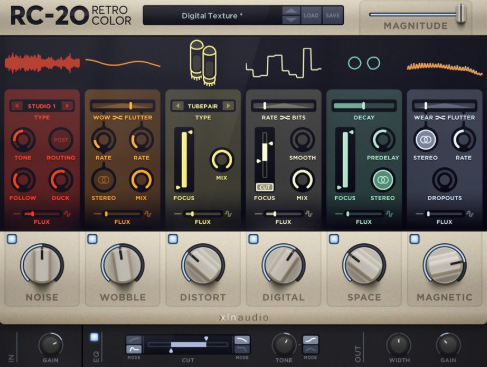Viewport: 487px width, 367px height.
Task: Click the Digital stepped waveform icon
Action: (283, 63)
